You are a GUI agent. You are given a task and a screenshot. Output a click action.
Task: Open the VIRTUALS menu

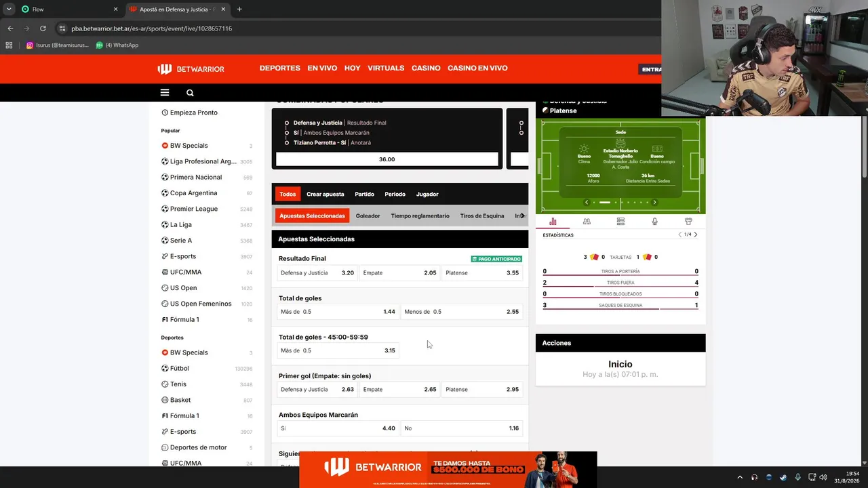(x=386, y=68)
